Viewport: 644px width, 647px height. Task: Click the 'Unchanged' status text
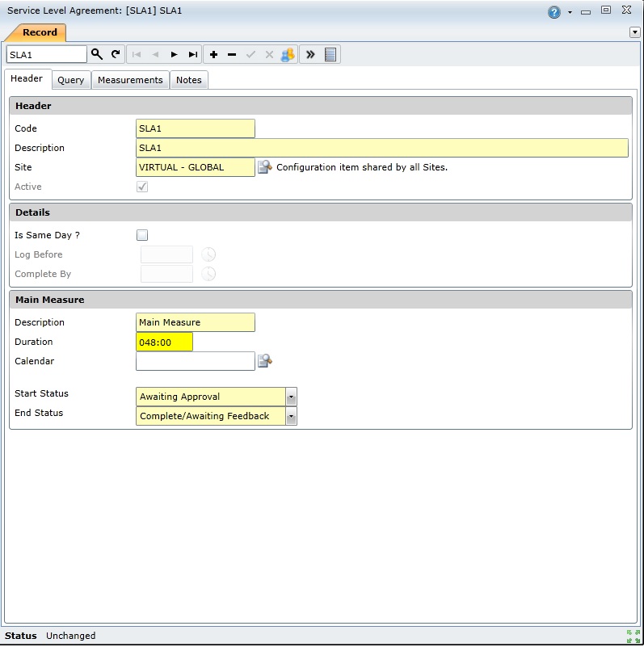point(70,636)
